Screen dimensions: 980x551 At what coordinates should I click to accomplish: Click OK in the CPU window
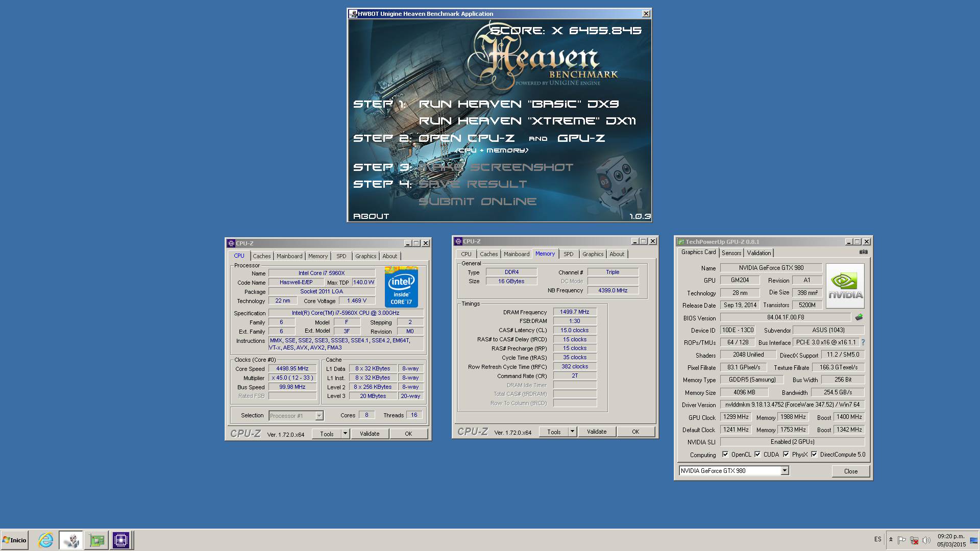pos(408,434)
